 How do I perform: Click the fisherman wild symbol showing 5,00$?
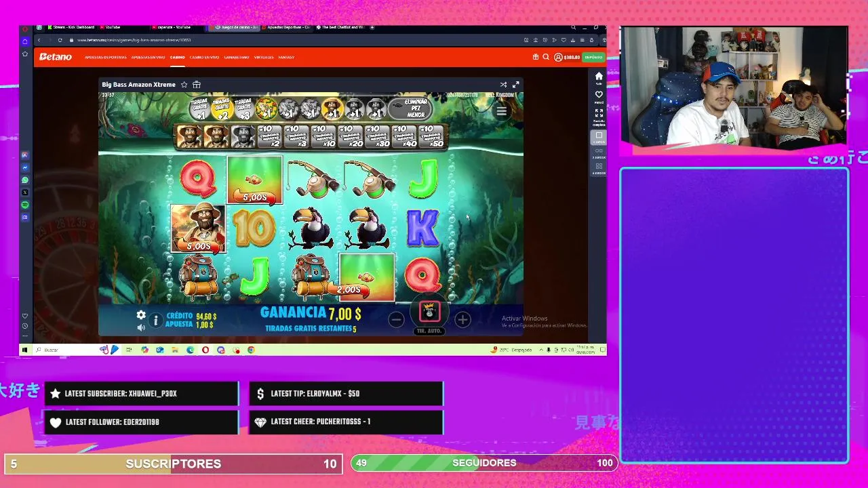198,228
